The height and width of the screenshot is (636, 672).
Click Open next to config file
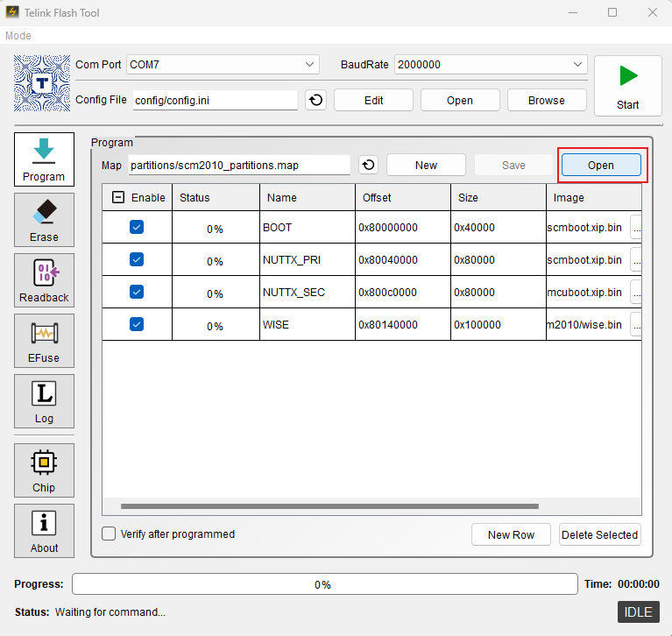(x=460, y=100)
